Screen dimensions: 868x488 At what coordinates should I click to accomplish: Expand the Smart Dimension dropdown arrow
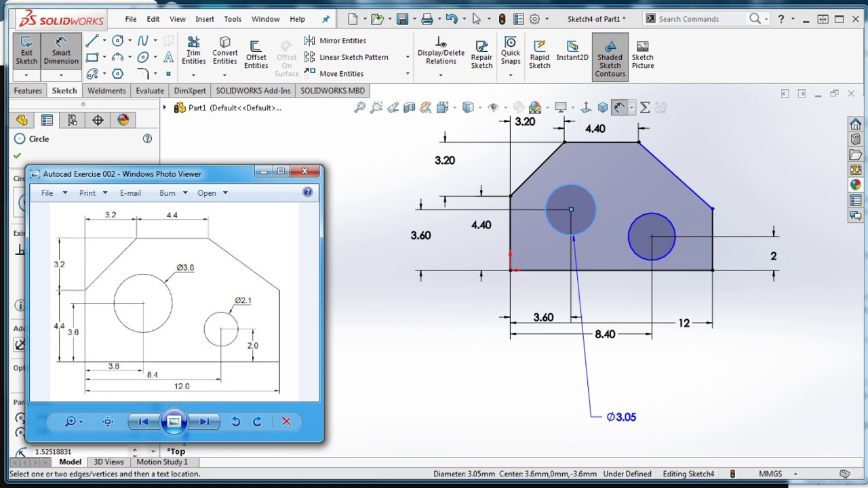coord(61,75)
